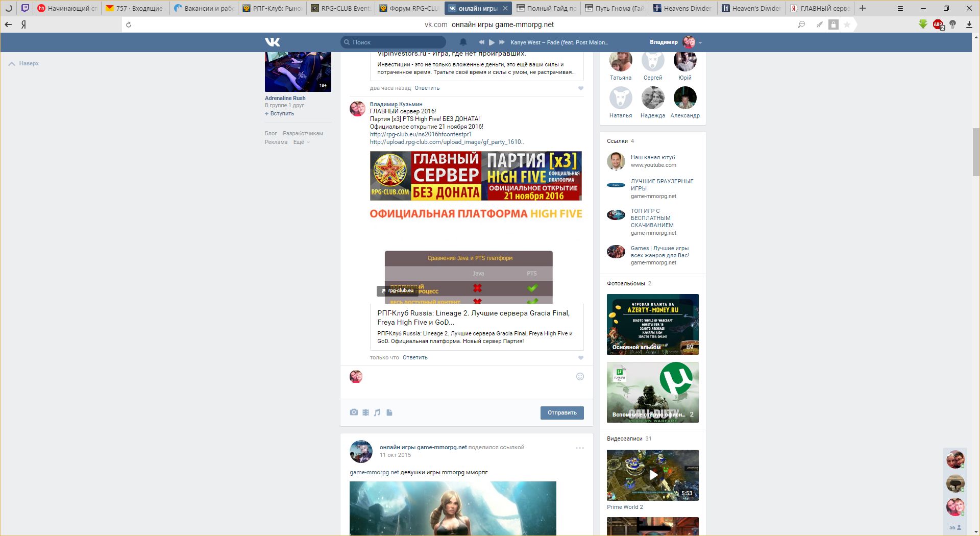Switch to the Heavens Divider tab
Image resolution: width=980 pixels, height=536 pixels.
[683, 8]
